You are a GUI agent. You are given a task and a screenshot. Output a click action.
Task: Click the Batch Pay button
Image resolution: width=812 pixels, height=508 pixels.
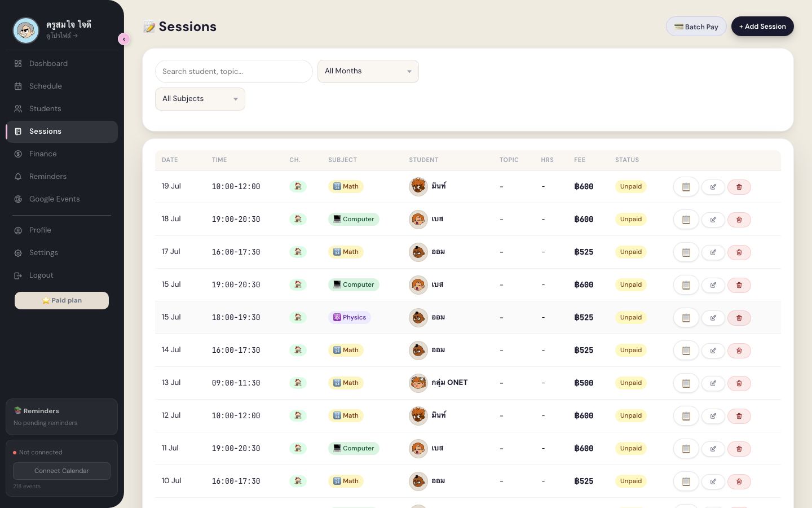click(x=696, y=27)
